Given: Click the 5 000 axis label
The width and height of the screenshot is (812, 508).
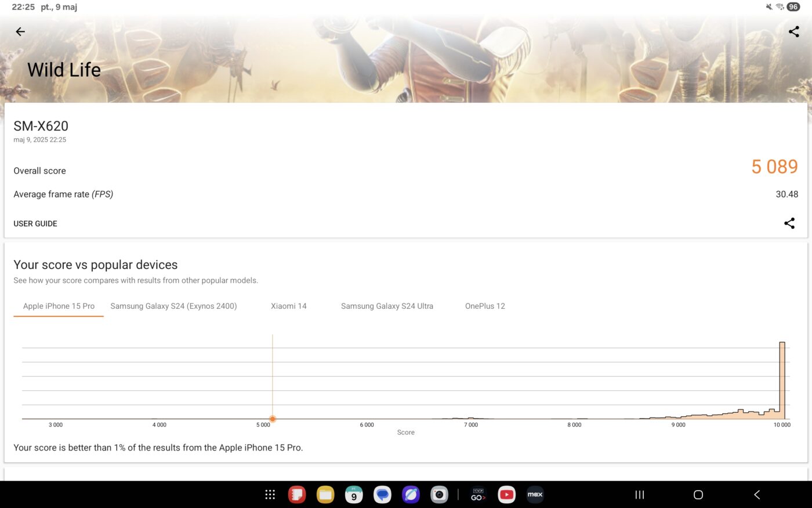Looking at the screenshot, I should [263, 425].
